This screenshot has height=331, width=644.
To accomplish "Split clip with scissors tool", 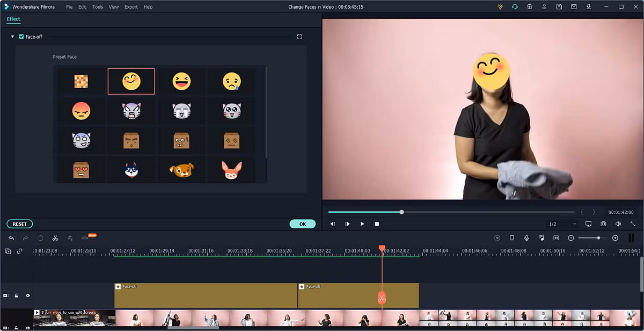I will pyautogui.click(x=55, y=238).
